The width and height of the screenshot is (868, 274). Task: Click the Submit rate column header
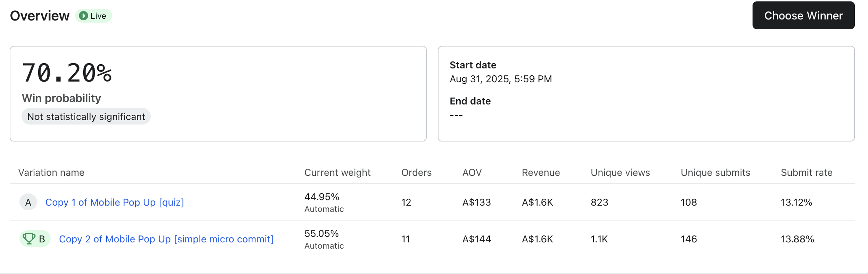pos(806,173)
